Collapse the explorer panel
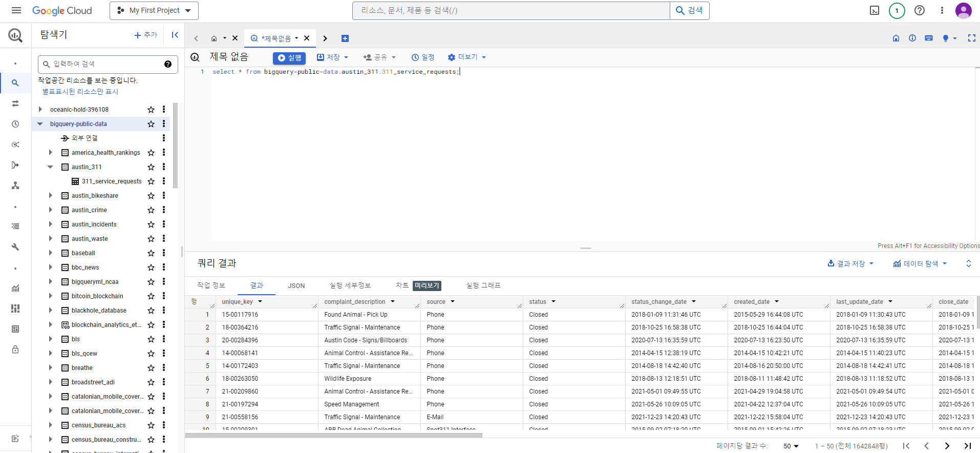 coord(175,35)
